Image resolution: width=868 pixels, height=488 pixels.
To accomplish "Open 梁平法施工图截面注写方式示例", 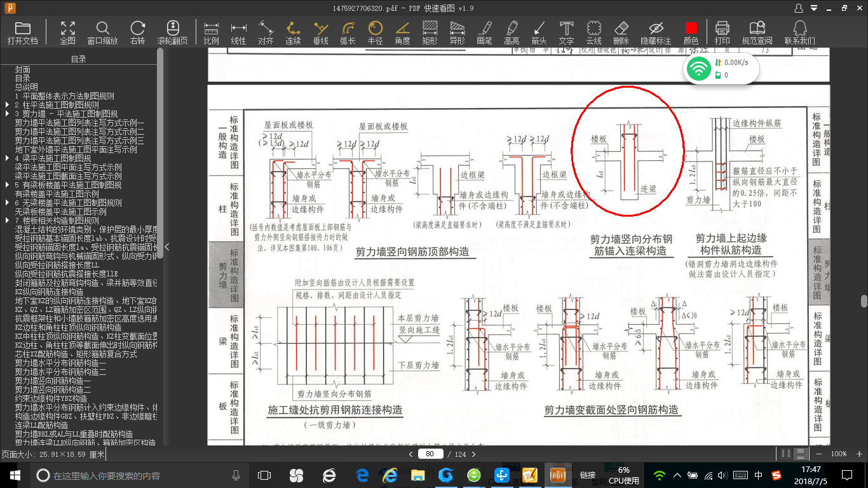I will (69, 177).
